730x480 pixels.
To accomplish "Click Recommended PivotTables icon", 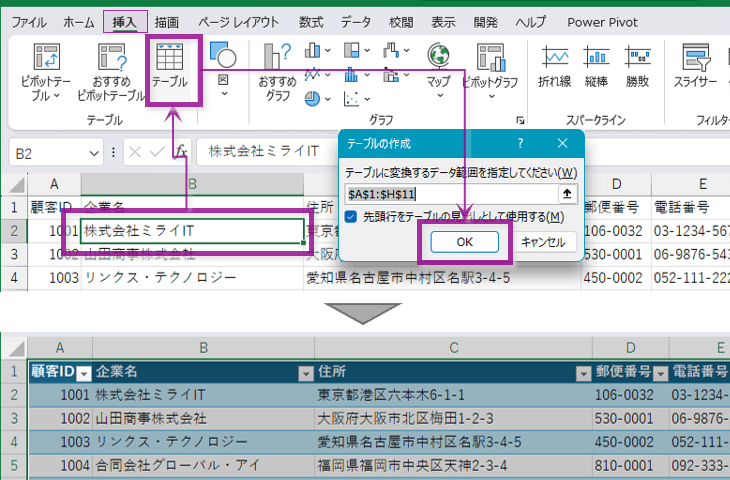I will (112, 57).
